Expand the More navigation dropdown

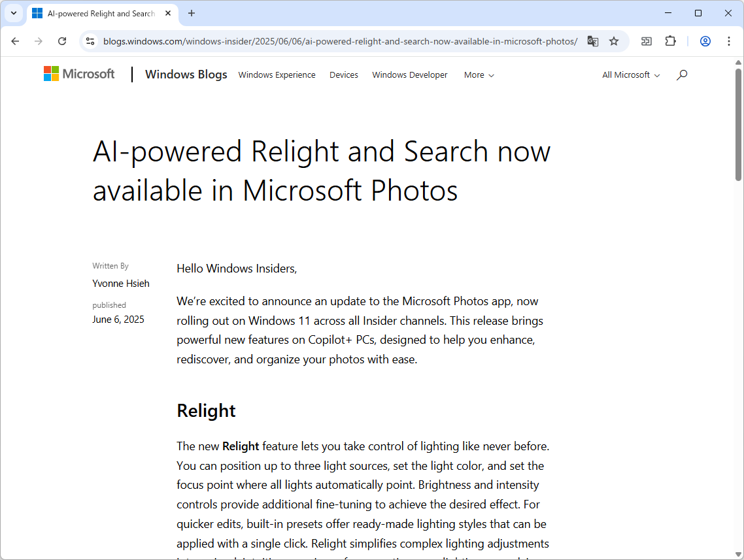[479, 75]
